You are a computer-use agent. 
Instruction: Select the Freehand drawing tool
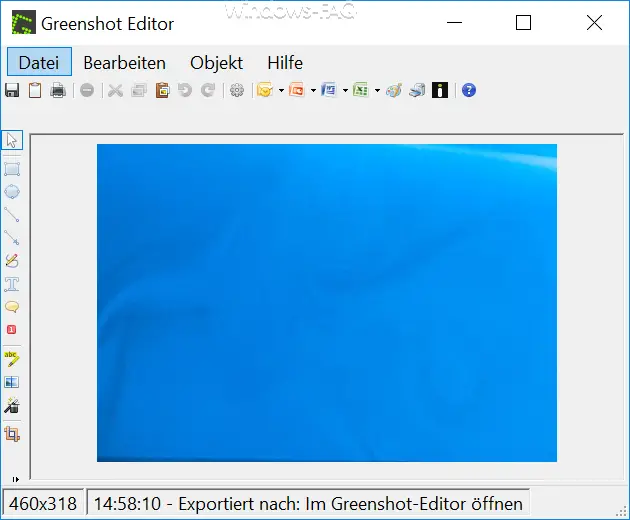[x=12, y=261]
